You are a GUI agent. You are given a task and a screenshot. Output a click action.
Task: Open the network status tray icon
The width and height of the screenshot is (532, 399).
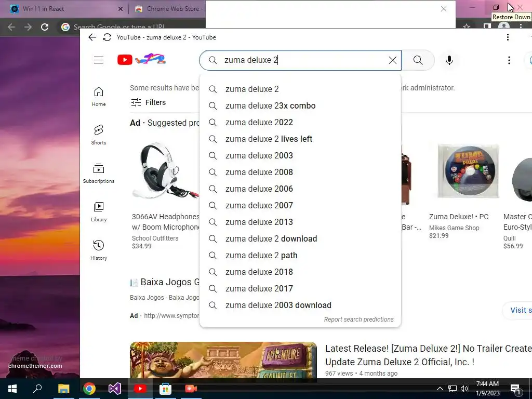[453, 389]
